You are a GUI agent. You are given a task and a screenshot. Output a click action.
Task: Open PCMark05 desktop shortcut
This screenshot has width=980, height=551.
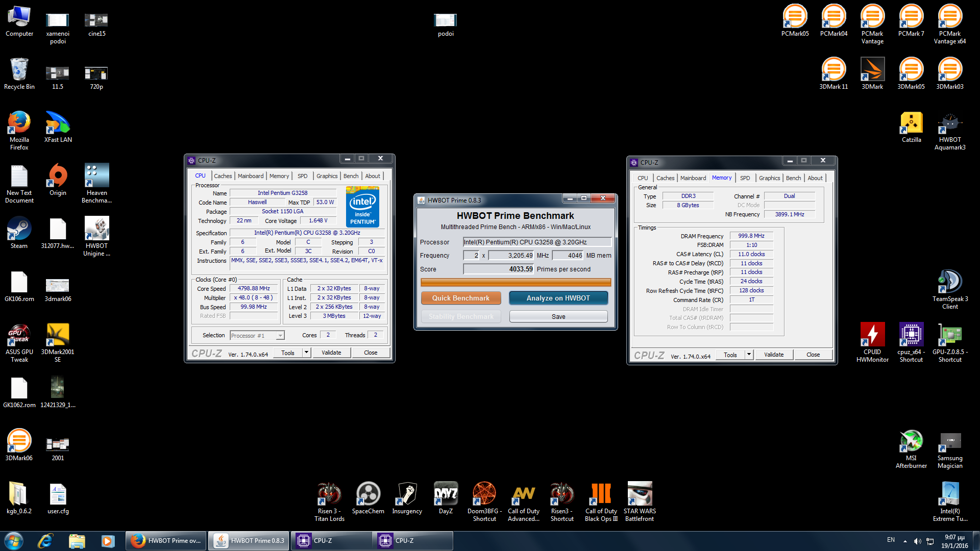point(795,20)
